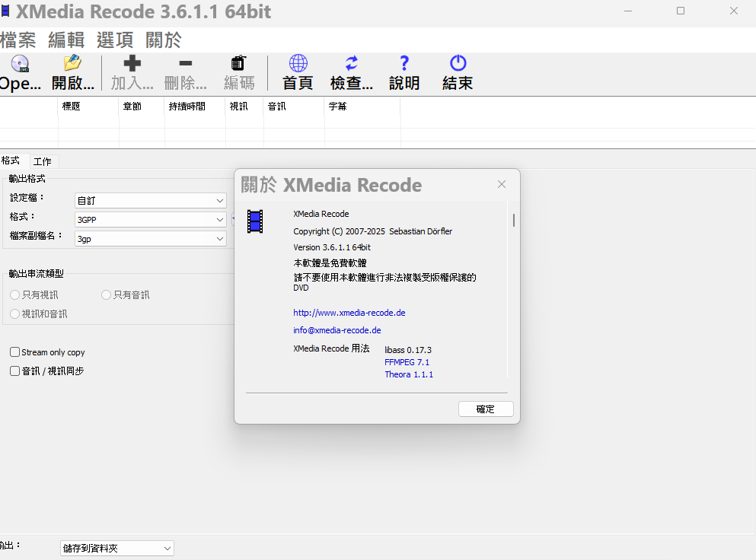Click the 加入 plus toolbar icon
This screenshot has width=756, height=560.
coord(132,73)
